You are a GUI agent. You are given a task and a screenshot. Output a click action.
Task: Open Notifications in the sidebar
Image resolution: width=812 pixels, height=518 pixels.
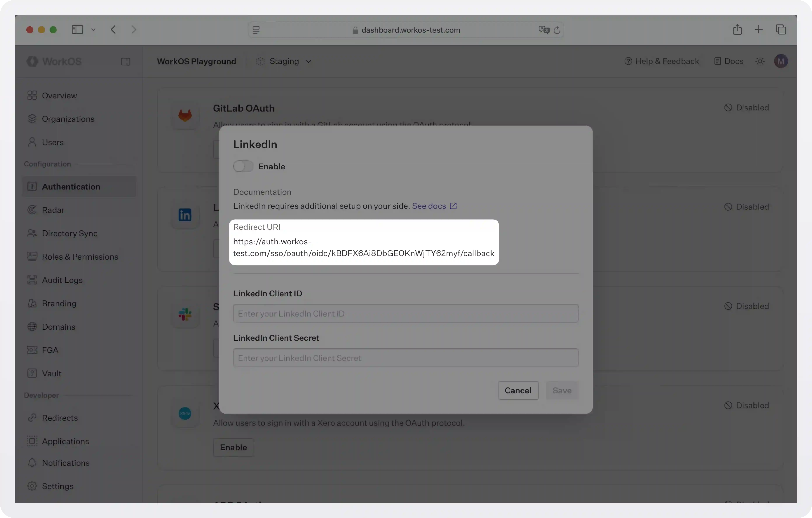click(79, 463)
